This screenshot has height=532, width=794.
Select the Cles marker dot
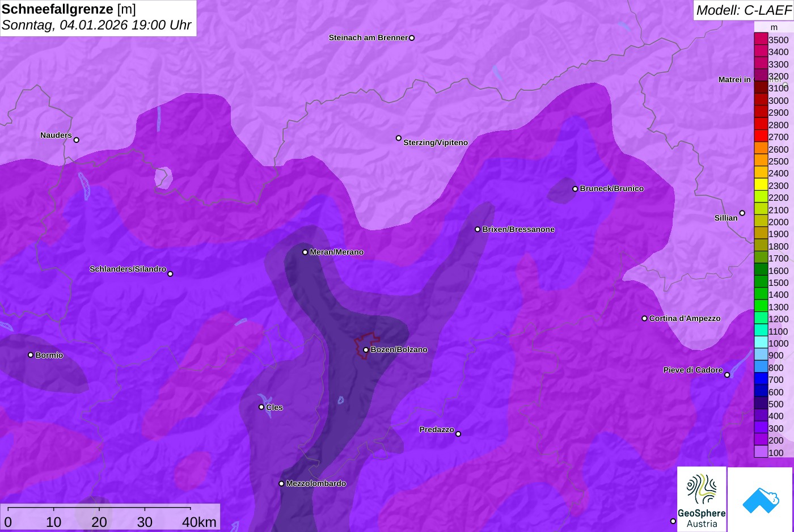click(x=261, y=407)
